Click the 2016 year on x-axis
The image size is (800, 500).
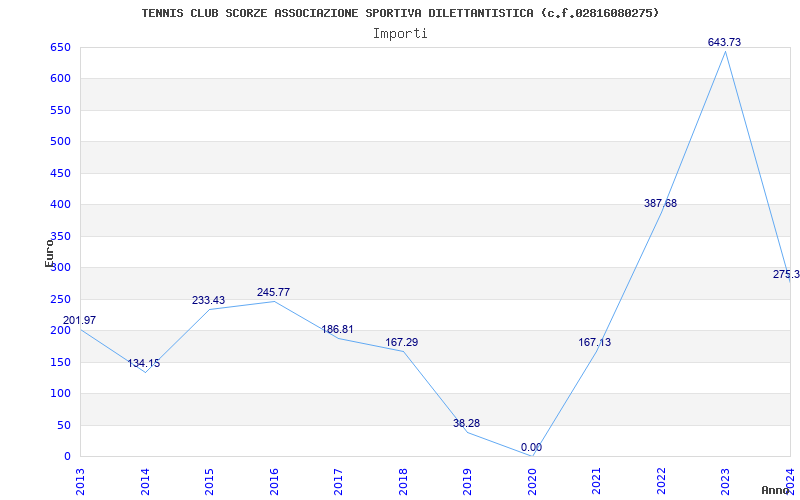[x=274, y=480]
